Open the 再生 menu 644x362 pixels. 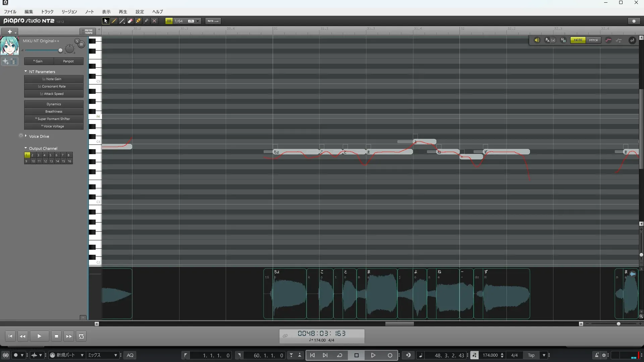[x=123, y=12]
